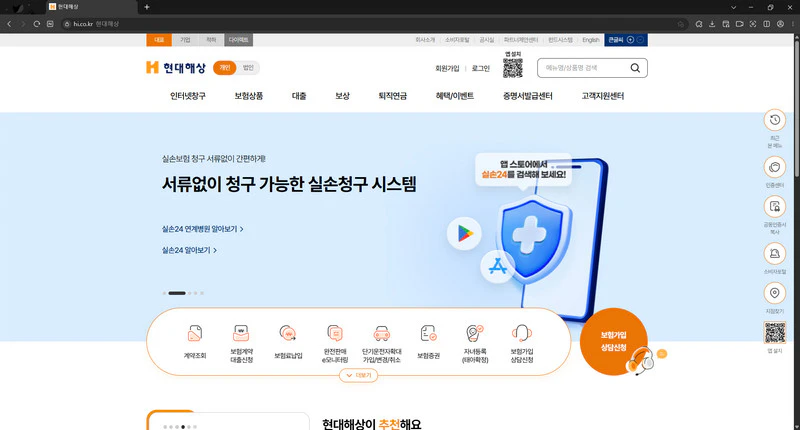This screenshot has width=800, height=430.
Task: Click the sidebar 앱 설치 QR code
Action: click(774, 333)
